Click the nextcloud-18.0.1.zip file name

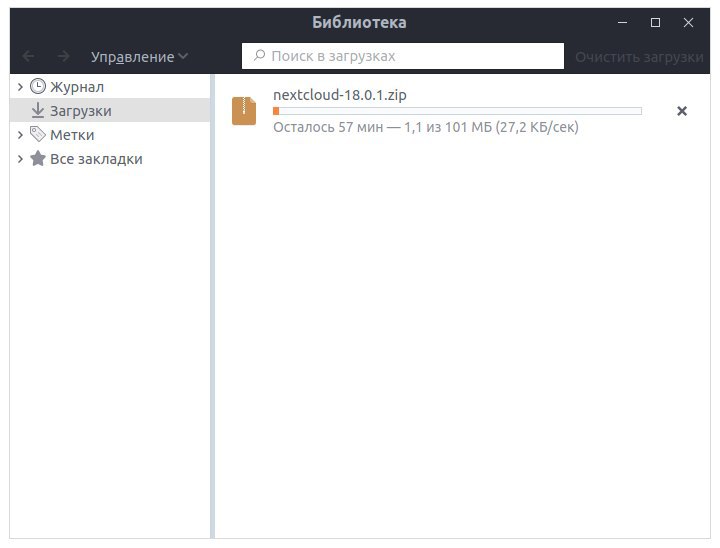[x=340, y=95]
